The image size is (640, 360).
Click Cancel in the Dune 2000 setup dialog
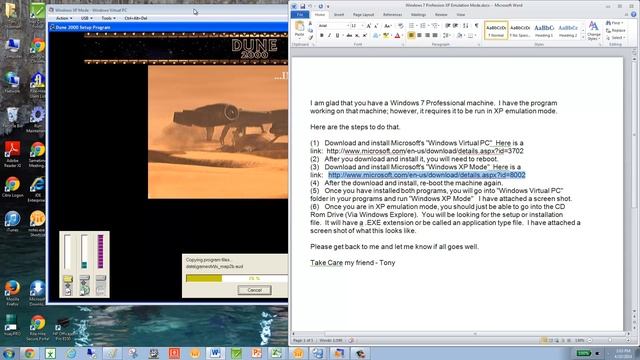[x=254, y=290]
